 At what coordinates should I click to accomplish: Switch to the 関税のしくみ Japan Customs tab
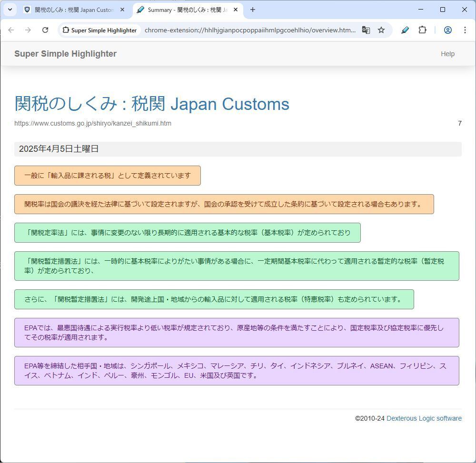[x=73, y=10]
